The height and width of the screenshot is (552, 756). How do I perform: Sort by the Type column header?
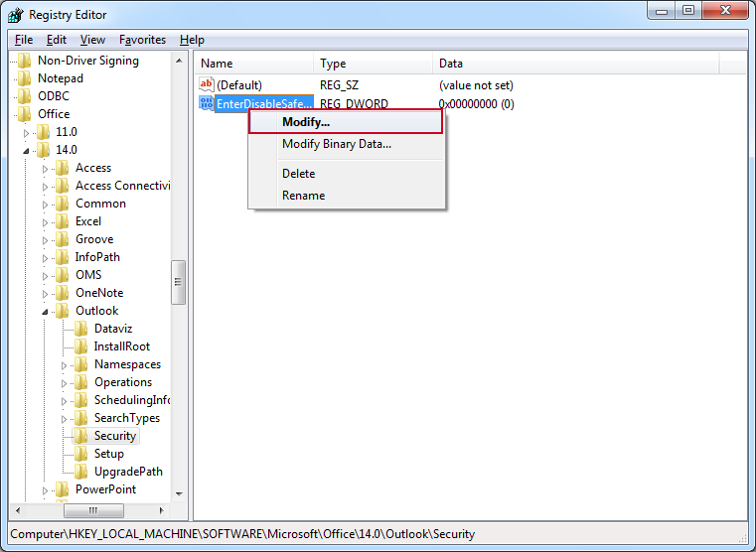point(374,64)
